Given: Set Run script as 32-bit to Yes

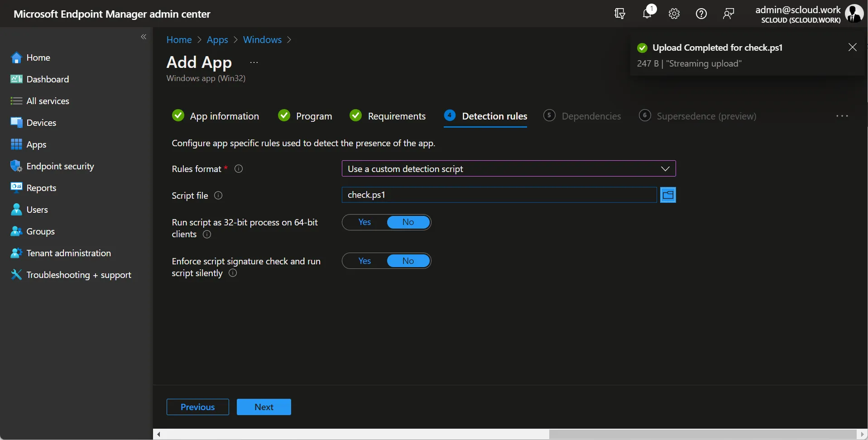Looking at the screenshot, I should (x=364, y=222).
